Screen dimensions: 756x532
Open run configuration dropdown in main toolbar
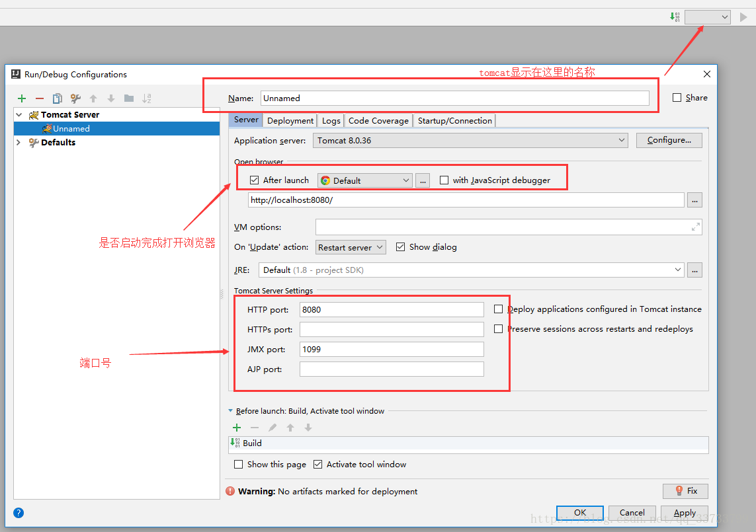coord(707,17)
